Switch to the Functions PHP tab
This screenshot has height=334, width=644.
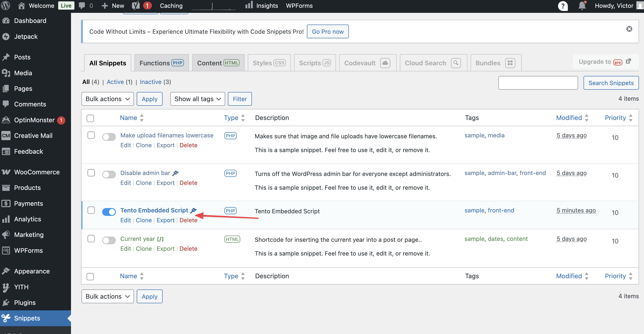pyautogui.click(x=161, y=63)
